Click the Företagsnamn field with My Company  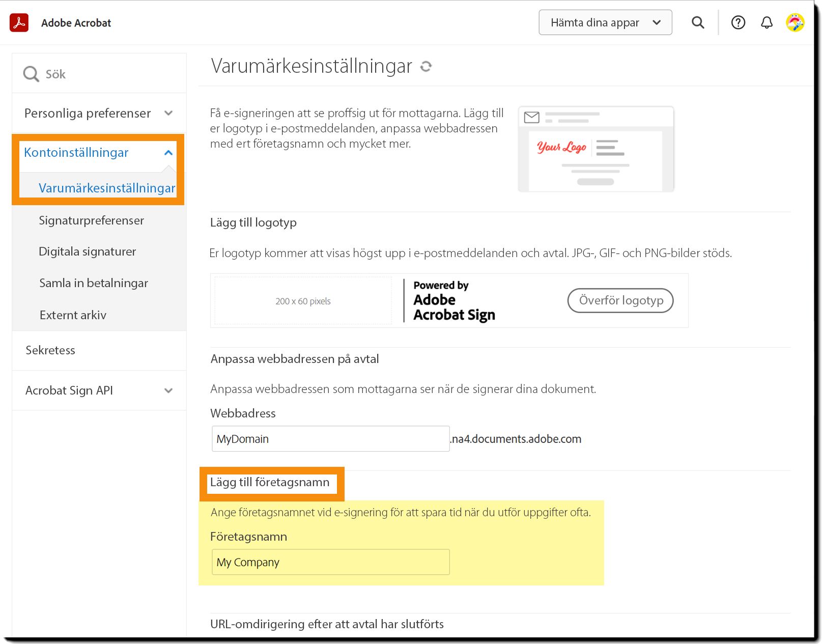330,562
